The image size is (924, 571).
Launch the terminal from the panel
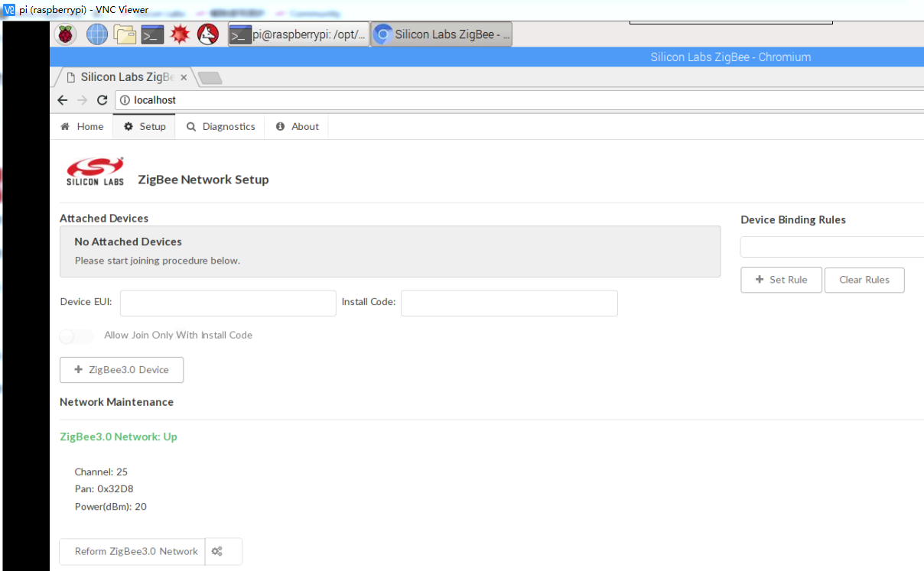click(x=153, y=34)
